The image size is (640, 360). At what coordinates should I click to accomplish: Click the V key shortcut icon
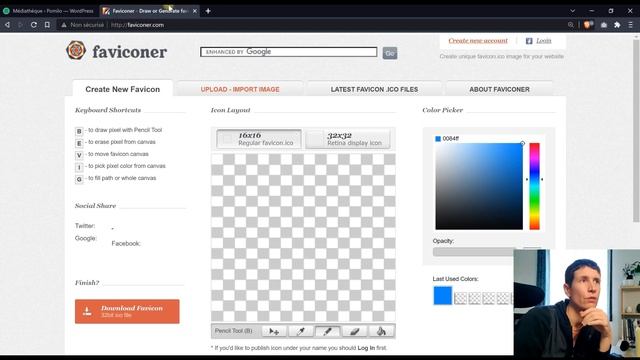(79, 155)
